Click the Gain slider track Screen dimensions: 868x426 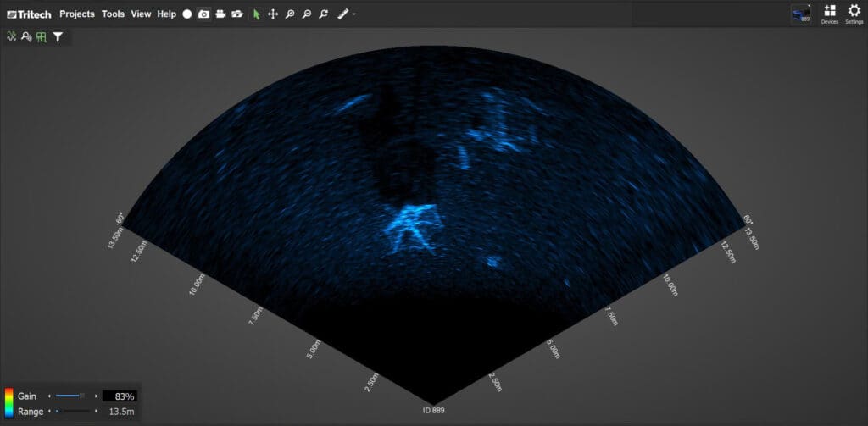(x=70, y=396)
